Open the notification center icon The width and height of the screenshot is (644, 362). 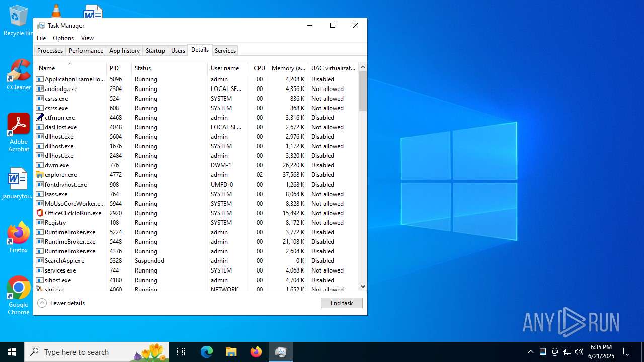627,352
